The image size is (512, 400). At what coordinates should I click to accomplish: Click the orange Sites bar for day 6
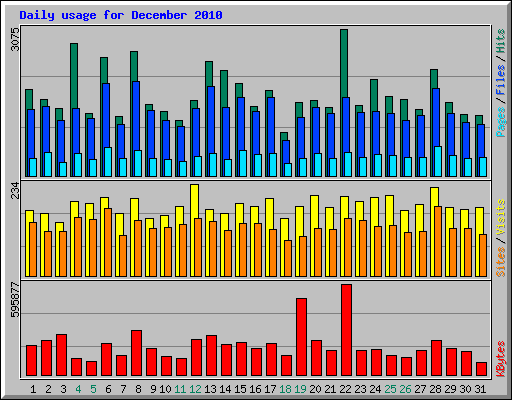(108, 242)
